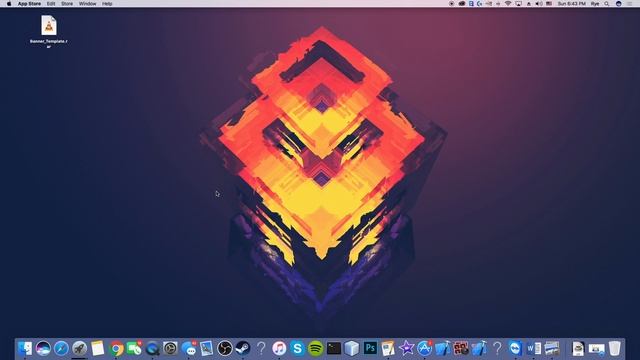Open the AirPlay display menu

click(518, 4)
